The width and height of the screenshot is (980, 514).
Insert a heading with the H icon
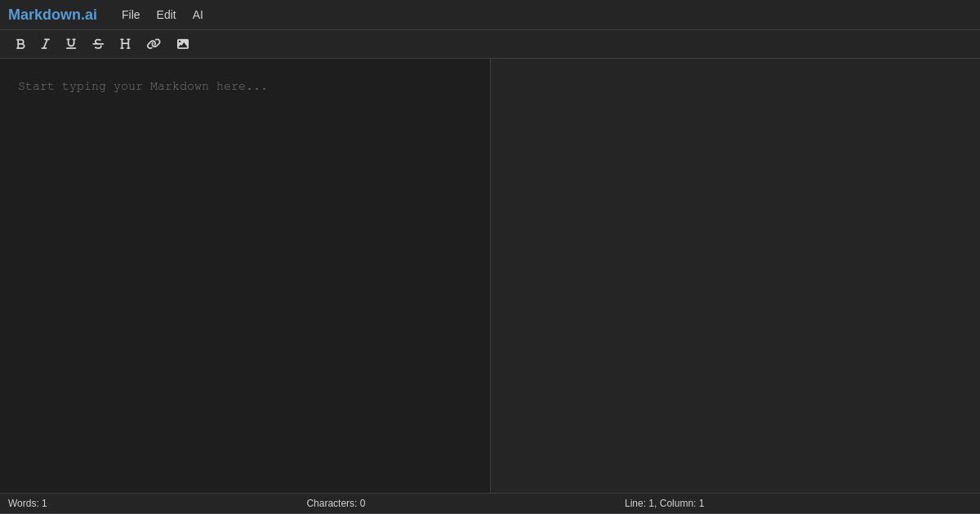coord(125,44)
